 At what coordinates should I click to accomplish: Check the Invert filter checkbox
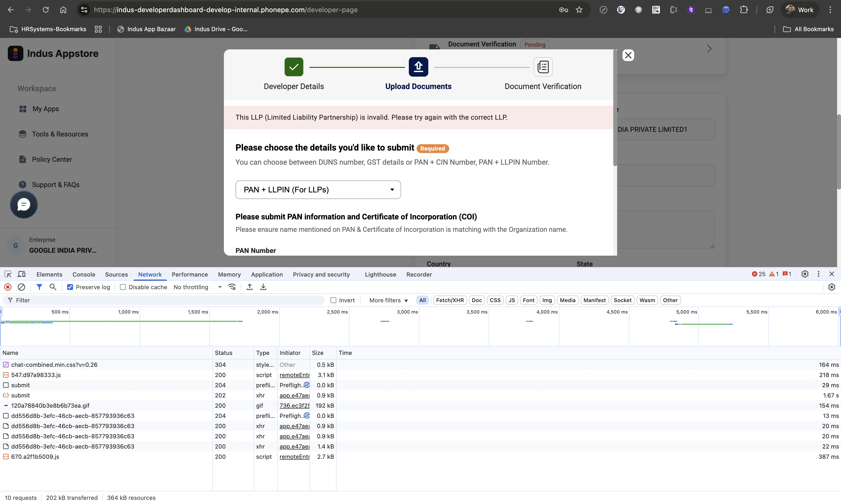tap(333, 300)
